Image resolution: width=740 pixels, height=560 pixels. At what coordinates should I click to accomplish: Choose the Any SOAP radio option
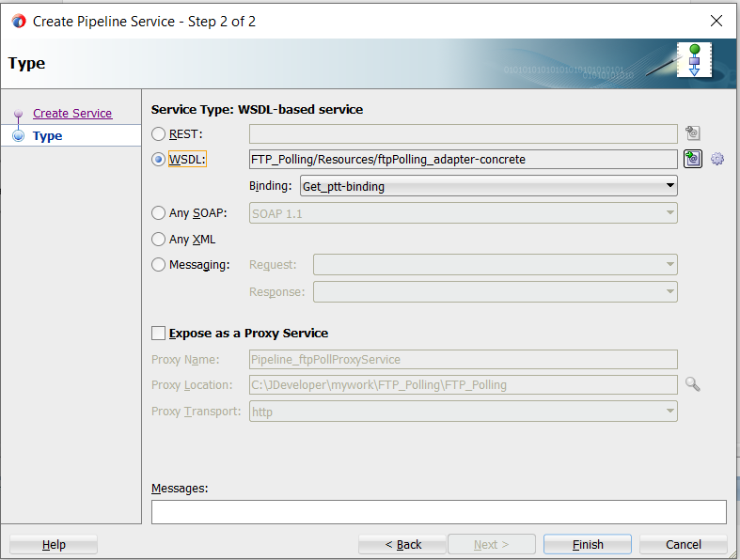click(x=159, y=213)
